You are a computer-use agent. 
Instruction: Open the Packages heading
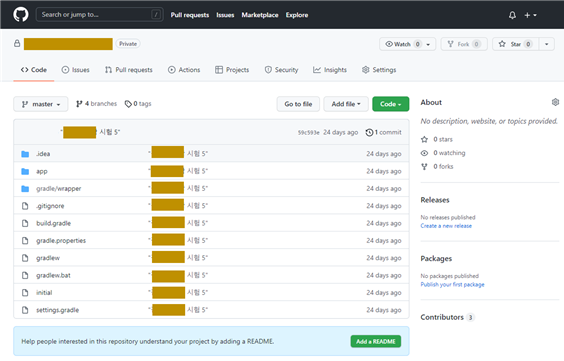pyautogui.click(x=436, y=259)
